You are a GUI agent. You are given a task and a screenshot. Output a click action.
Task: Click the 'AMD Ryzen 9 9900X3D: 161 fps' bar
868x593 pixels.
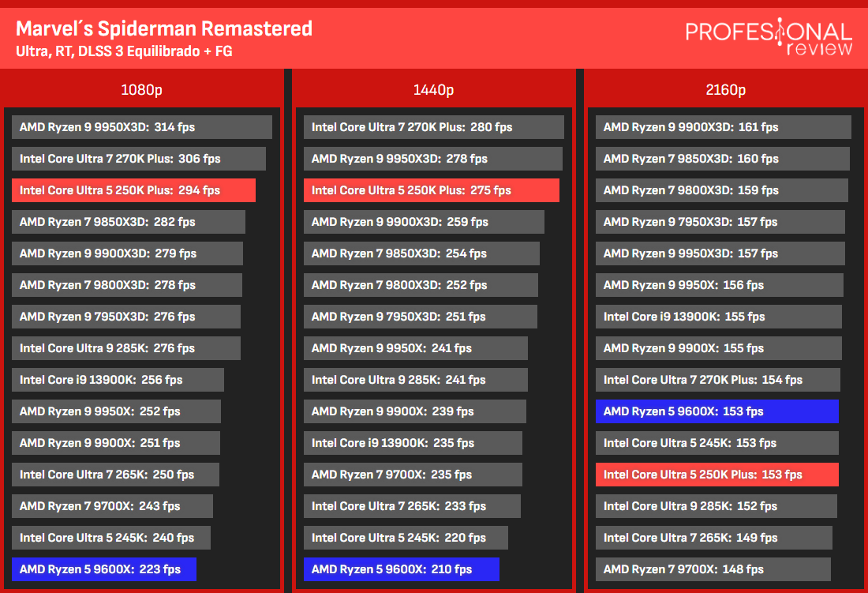tap(724, 127)
